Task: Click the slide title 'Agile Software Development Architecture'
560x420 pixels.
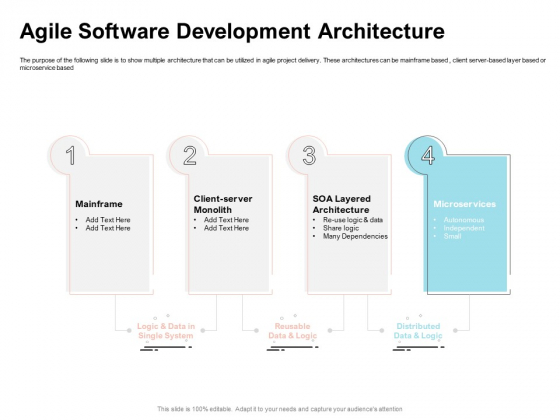Action: 232,31
